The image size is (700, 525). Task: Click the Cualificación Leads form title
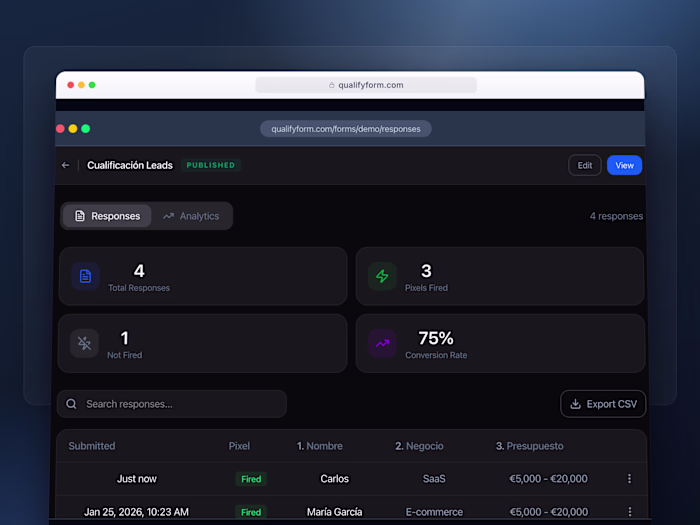pos(130,165)
